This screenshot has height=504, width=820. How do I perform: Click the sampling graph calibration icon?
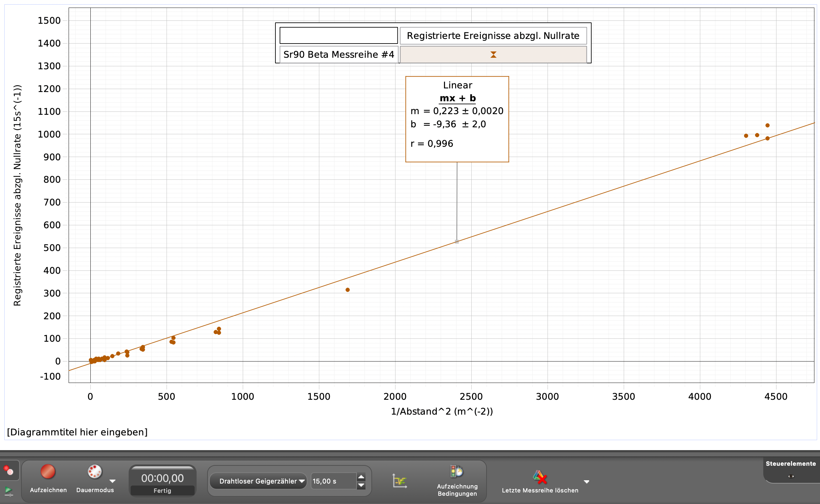[x=400, y=481]
